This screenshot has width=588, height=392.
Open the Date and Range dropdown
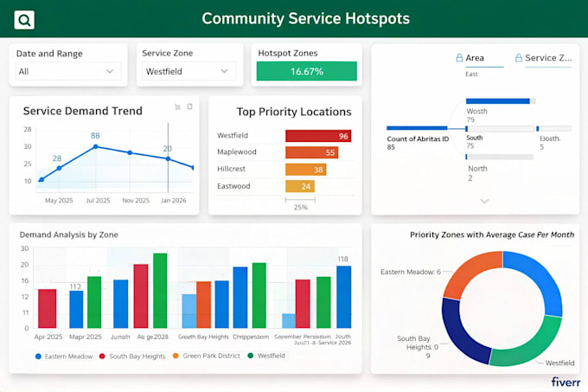(67, 71)
